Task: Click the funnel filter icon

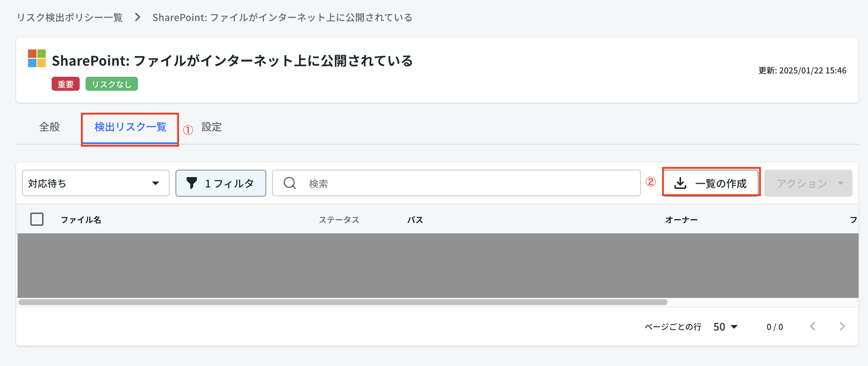Action: (192, 183)
